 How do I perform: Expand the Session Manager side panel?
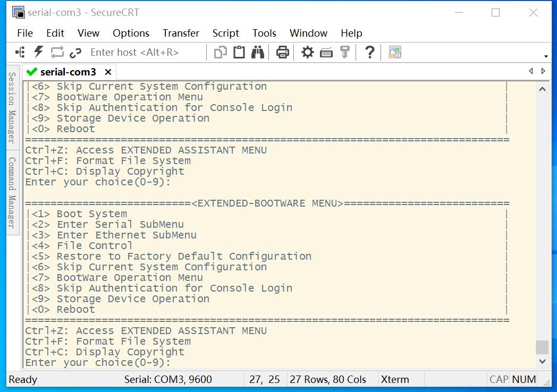pyautogui.click(x=11, y=108)
